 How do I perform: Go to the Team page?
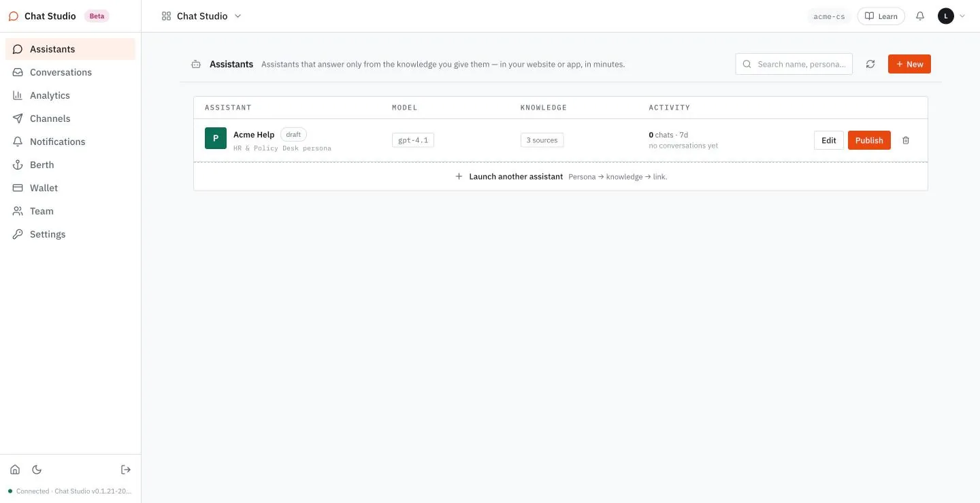71,211
